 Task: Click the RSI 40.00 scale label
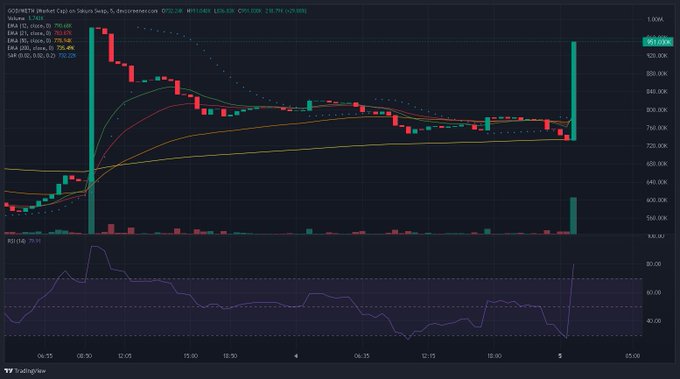point(654,321)
